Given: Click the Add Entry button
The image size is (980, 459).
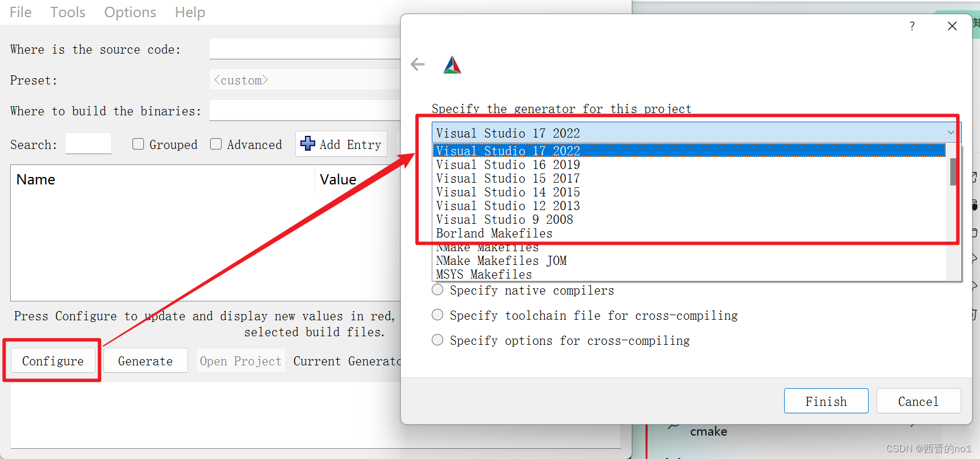Looking at the screenshot, I should pos(342,144).
